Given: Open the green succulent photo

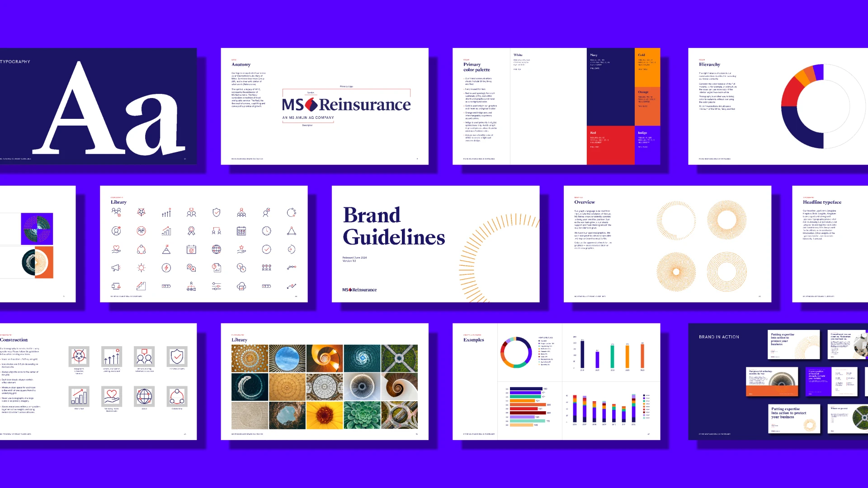Looking at the screenshot, I should 362,415.
